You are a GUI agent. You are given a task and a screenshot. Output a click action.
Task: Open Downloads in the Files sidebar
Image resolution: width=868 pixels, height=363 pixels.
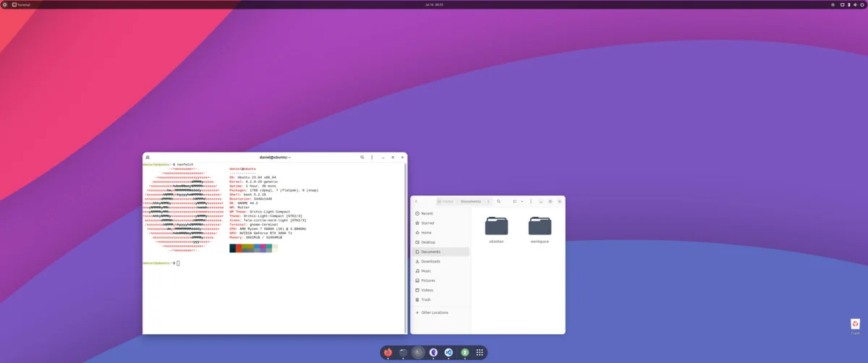point(441,261)
